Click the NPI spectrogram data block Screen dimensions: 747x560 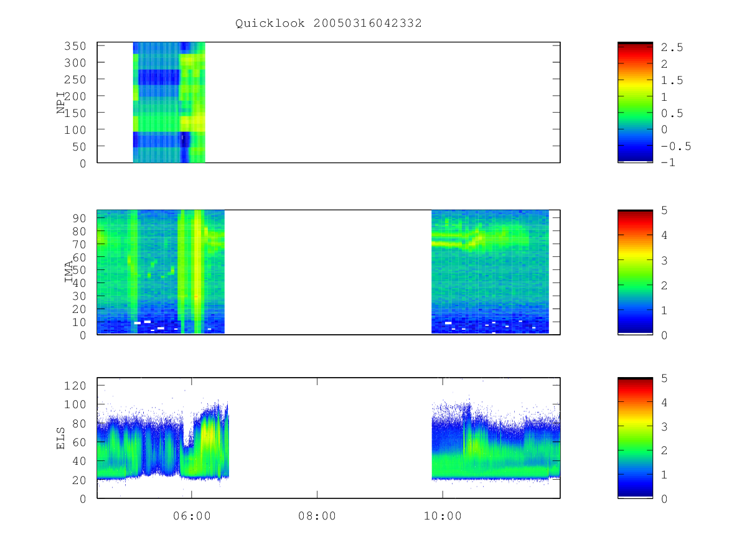pyautogui.click(x=169, y=102)
